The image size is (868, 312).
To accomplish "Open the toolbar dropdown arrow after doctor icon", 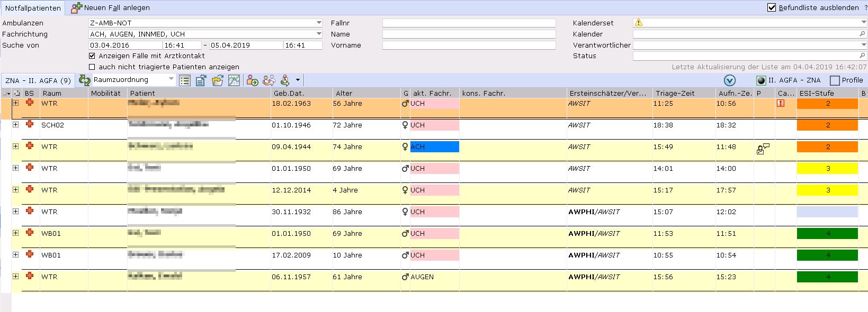I will point(298,80).
